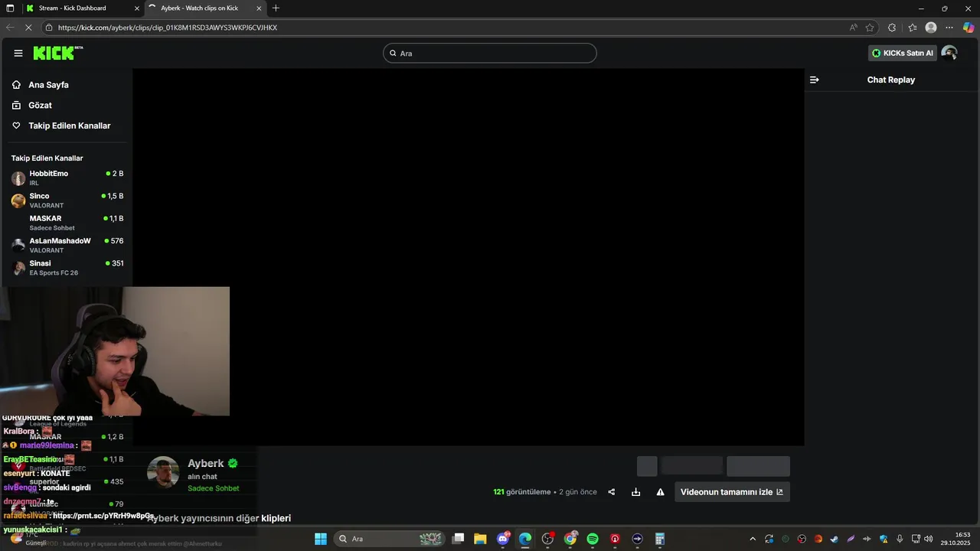This screenshot has width=980, height=551.
Task: Open a new browser tab
Action: (x=276, y=8)
